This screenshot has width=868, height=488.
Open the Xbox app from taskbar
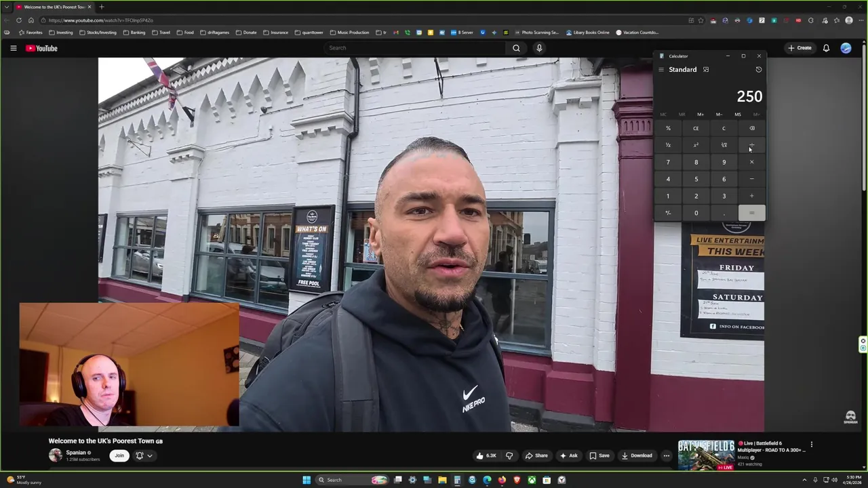click(x=532, y=480)
